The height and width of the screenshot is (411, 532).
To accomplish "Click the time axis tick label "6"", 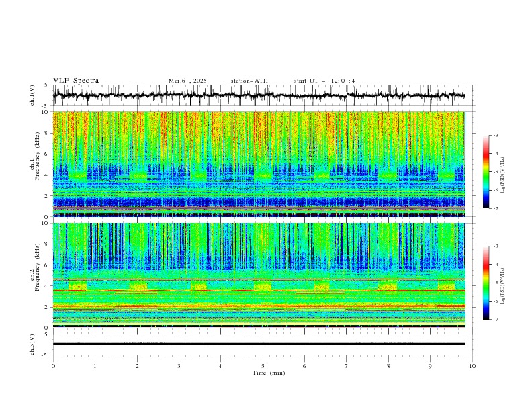I will [304, 366].
